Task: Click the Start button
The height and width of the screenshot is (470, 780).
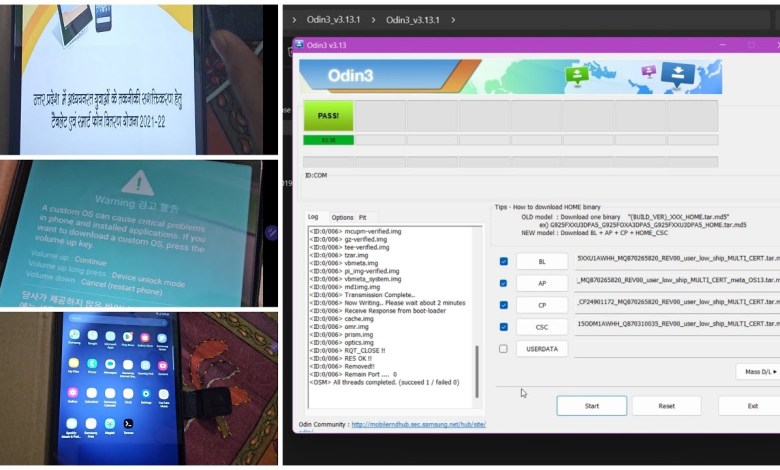Action: tap(591, 406)
